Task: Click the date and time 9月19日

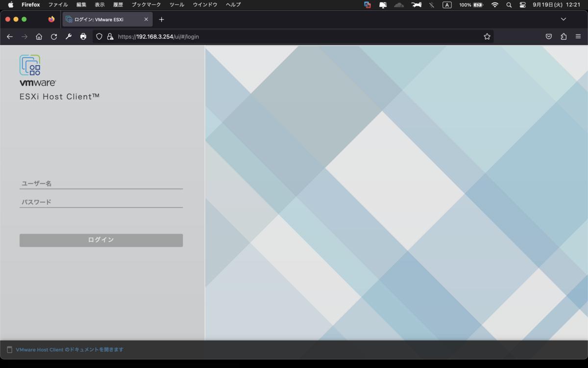Action: (557, 5)
